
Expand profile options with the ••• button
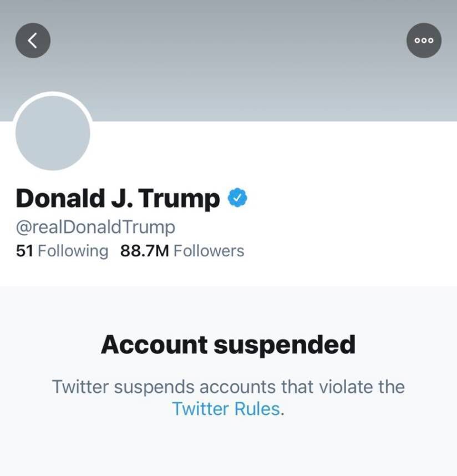(x=424, y=40)
